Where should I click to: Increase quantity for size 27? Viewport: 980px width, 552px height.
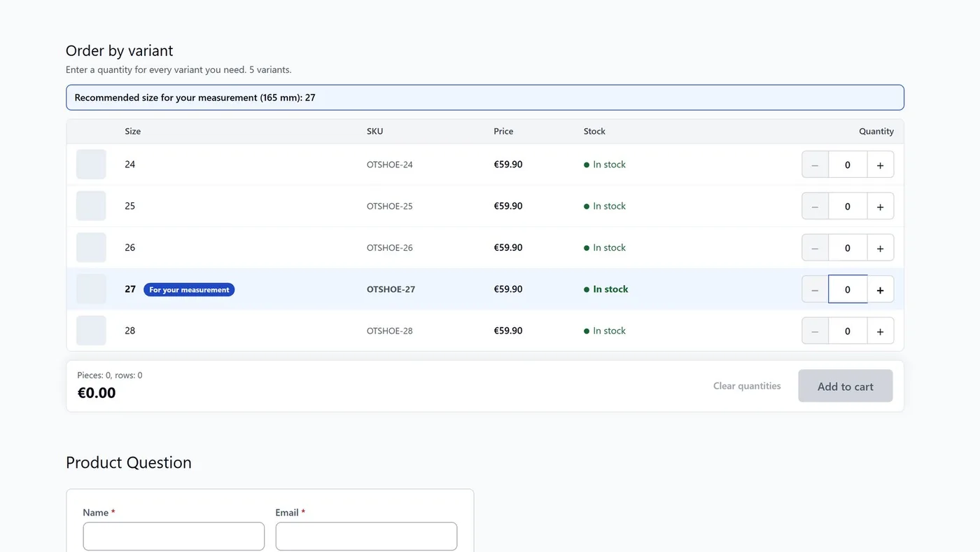pyautogui.click(x=880, y=289)
